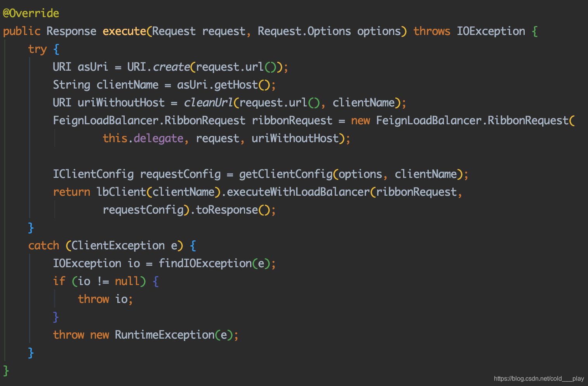Click 'executeWithLoadBalancer' method call
Viewport: 588px width, 386px height.
[298, 192]
